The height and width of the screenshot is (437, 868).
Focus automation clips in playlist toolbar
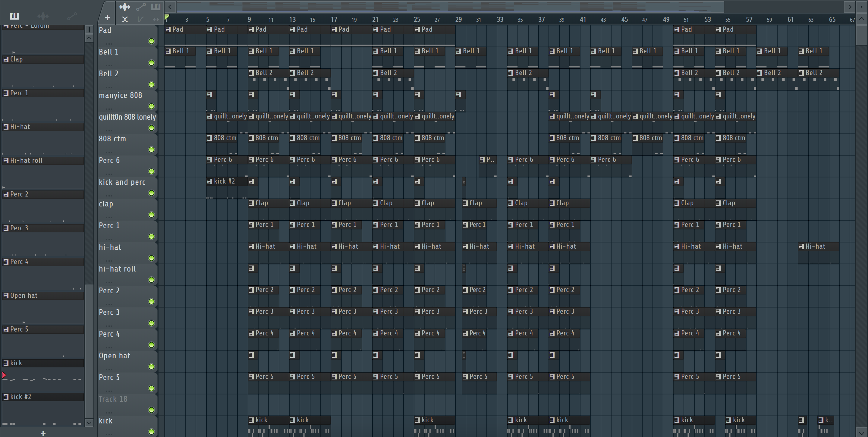141,7
